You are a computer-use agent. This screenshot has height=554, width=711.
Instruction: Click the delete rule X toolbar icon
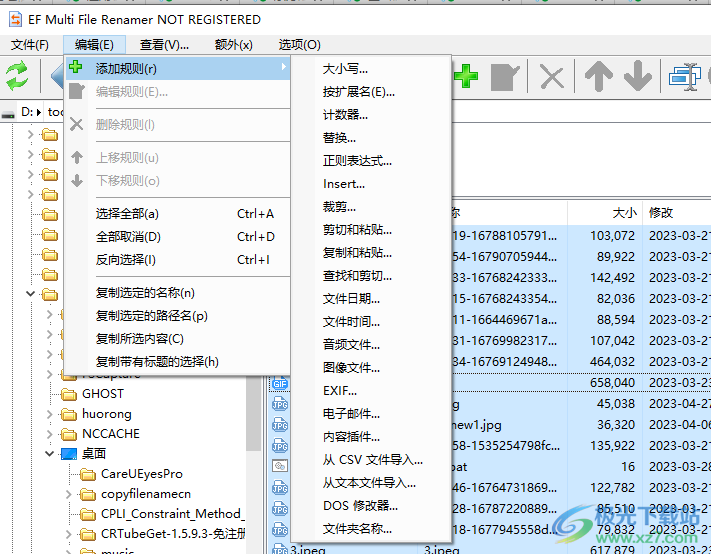552,77
